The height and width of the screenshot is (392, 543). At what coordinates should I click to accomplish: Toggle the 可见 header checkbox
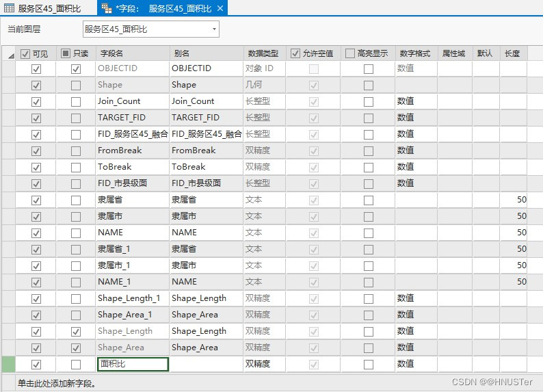point(25,53)
